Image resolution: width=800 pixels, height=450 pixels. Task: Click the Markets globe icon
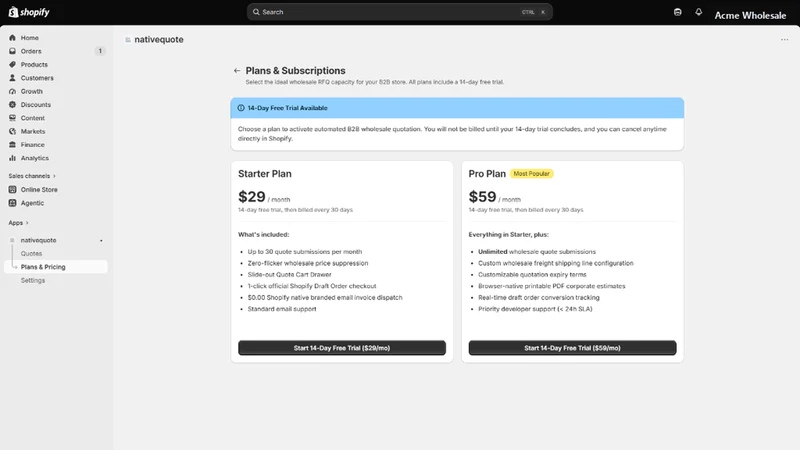[12, 131]
